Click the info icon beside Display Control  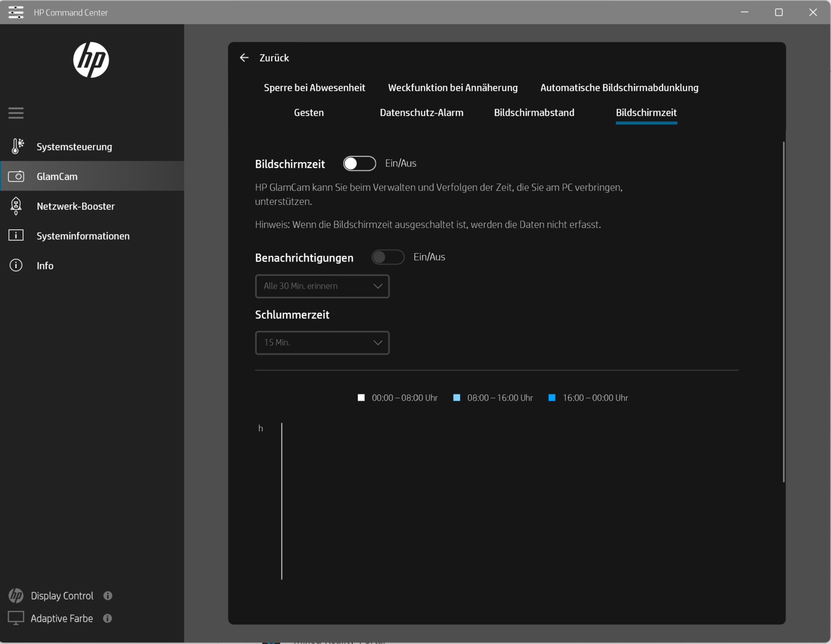point(108,596)
